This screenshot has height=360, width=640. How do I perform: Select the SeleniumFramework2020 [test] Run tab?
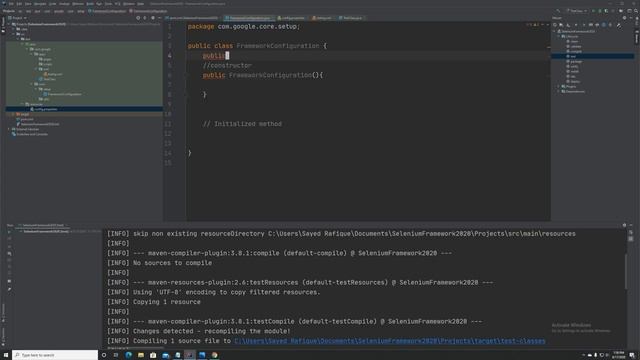43,225
